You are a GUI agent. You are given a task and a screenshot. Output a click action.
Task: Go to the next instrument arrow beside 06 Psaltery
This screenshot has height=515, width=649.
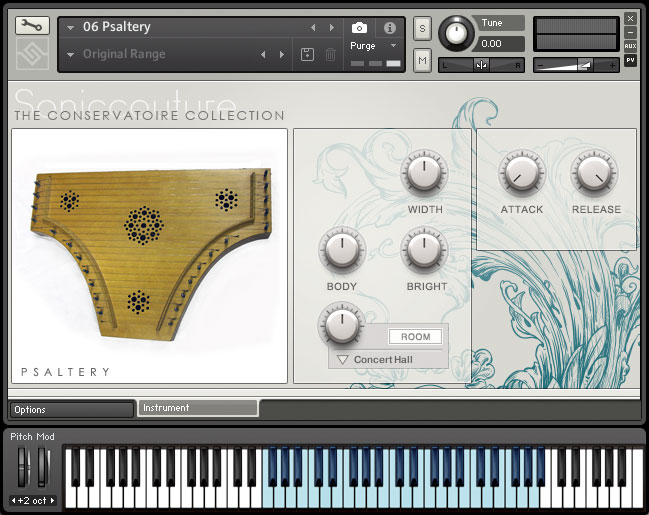[x=332, y=27]
